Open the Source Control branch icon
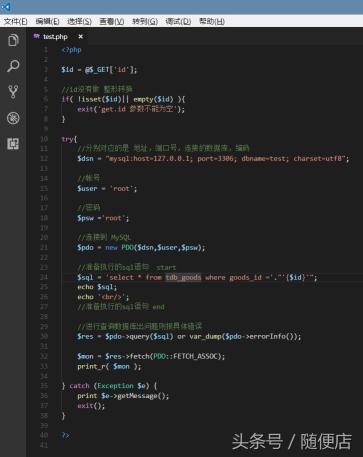363x457 pixels. pyautogui.click(x=13, y=92)
